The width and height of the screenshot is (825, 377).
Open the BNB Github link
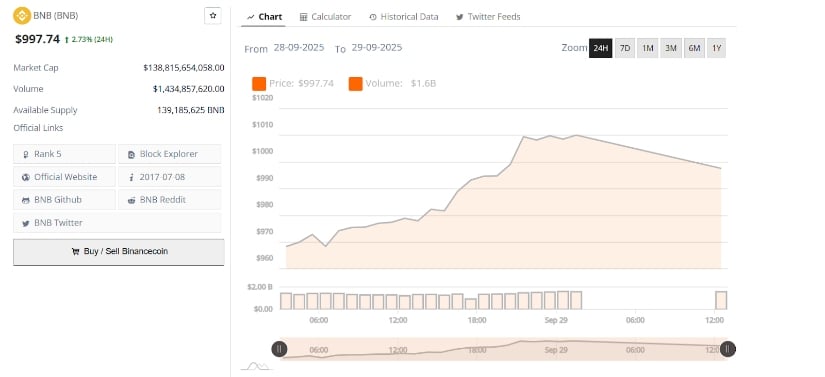tap(64, 200)
